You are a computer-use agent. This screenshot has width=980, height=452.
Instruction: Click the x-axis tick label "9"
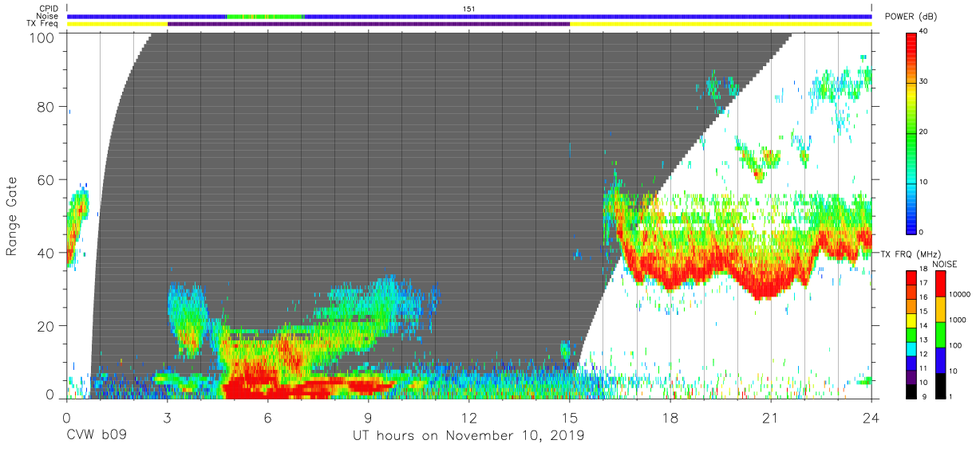pyautogui.click(x=368, y=419)
